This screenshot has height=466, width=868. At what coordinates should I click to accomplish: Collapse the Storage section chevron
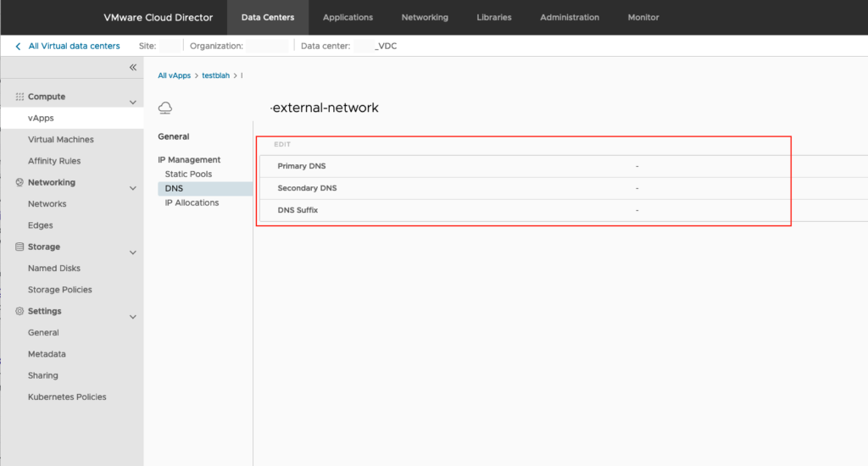pos(133,253)
